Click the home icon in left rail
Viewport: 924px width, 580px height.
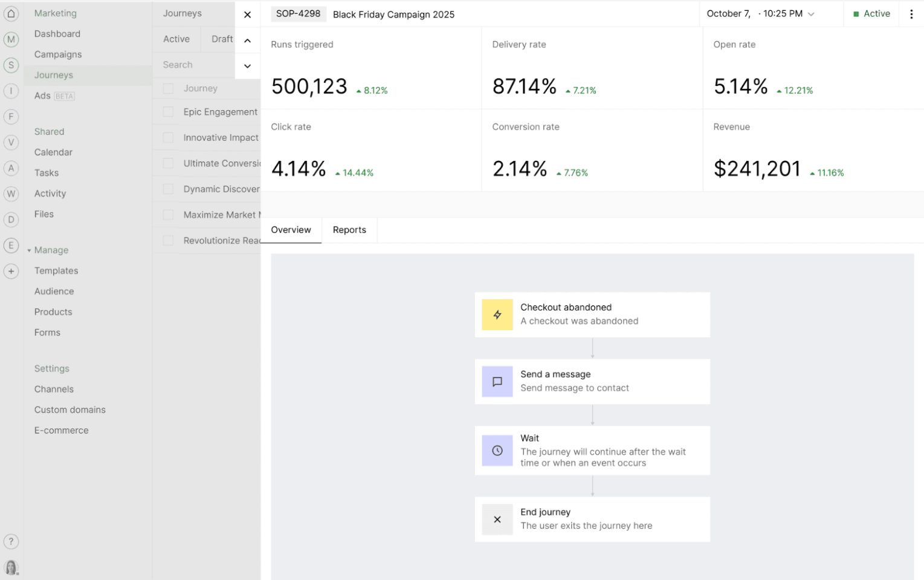pyautogui.click(x=11, y=13)
